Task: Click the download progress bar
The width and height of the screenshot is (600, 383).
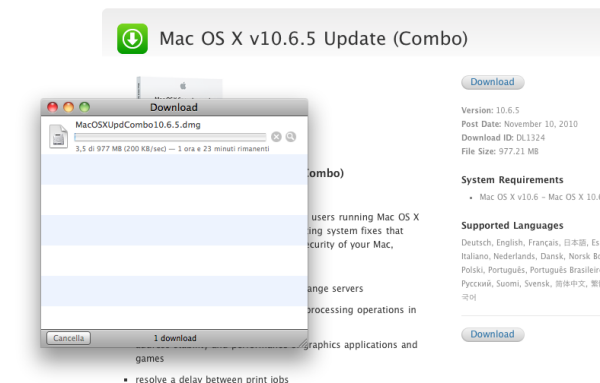Action: point(170,137)
